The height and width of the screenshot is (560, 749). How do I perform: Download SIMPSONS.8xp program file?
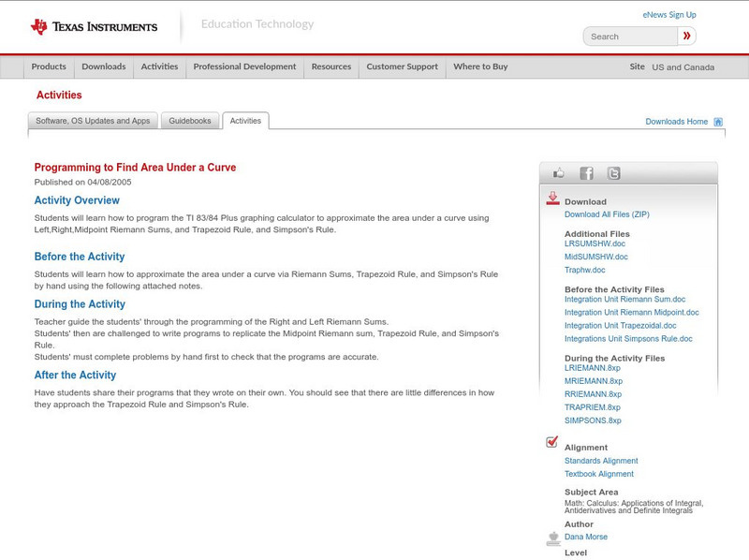coord(593,421)
